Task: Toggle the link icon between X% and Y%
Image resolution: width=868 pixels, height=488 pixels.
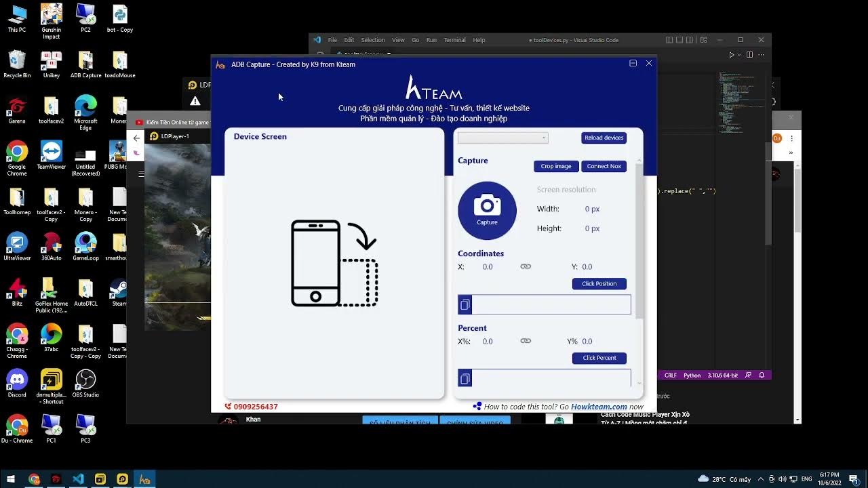Action: (x=526, y=341)
